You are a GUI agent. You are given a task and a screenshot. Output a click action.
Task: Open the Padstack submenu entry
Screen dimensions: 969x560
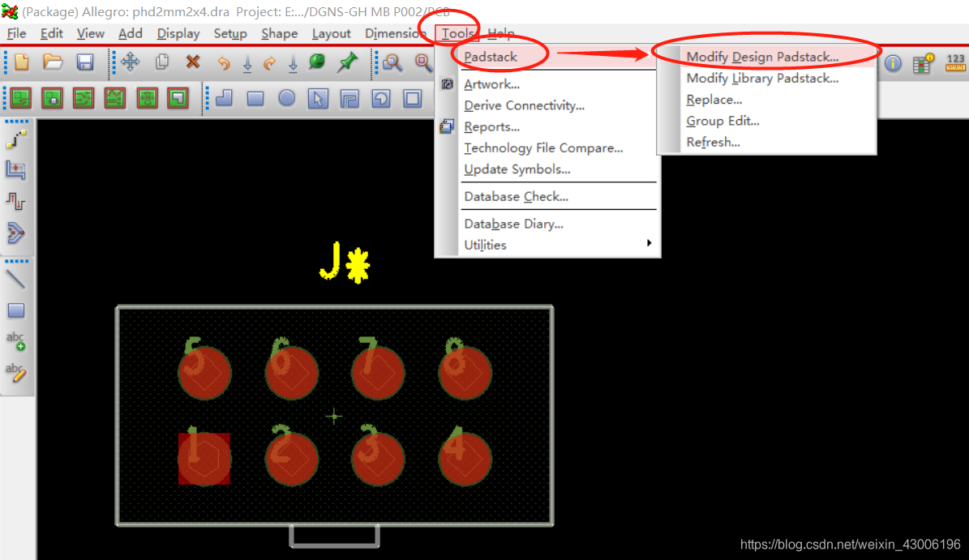click(x=491, y=57)
